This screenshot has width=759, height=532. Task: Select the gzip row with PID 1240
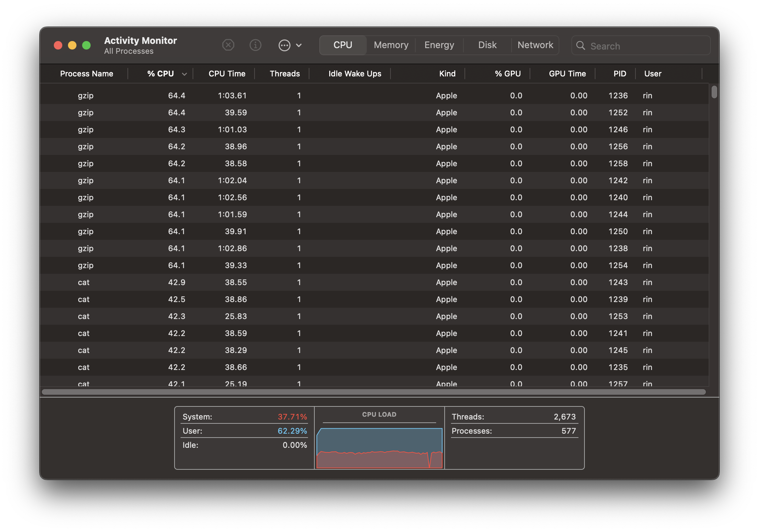(375, 197)
